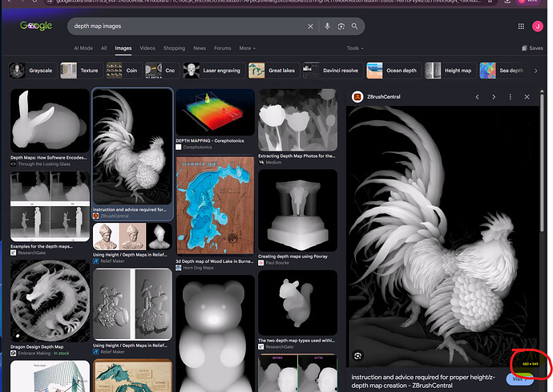Expand the More dropdown
Viewport: 553px width, 392px height.
247,48
